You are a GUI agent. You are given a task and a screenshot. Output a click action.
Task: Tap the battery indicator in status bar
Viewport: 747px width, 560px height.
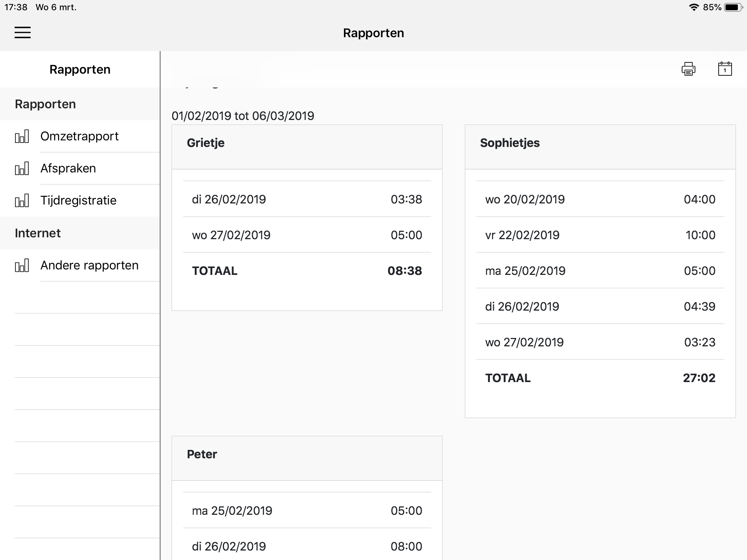click(x=733, y=7)
